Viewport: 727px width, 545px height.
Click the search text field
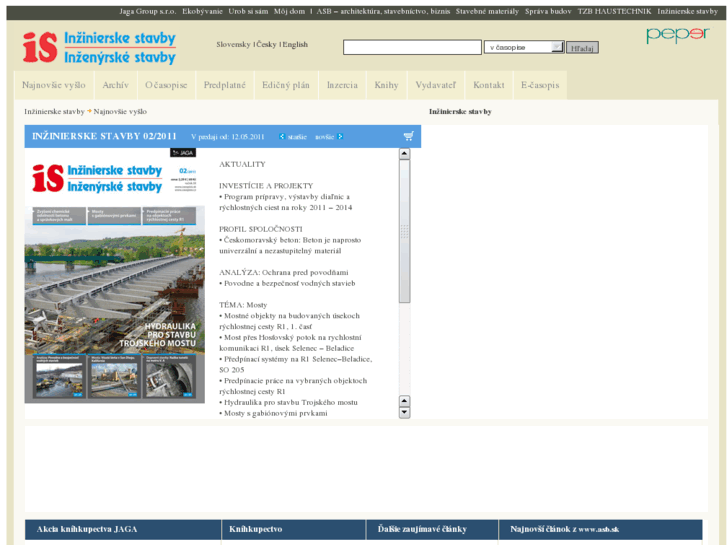(411, 47)
